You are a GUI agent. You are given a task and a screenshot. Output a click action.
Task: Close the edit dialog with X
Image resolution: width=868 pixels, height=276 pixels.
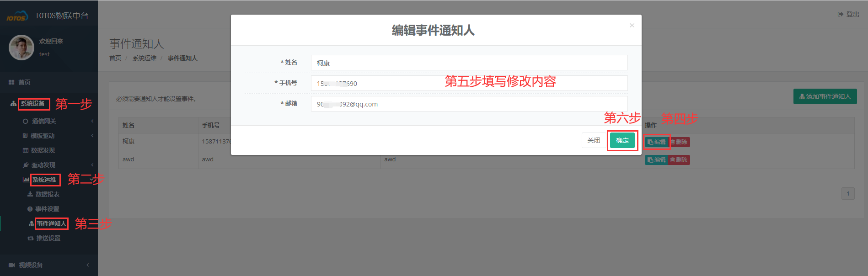point(632,25)
